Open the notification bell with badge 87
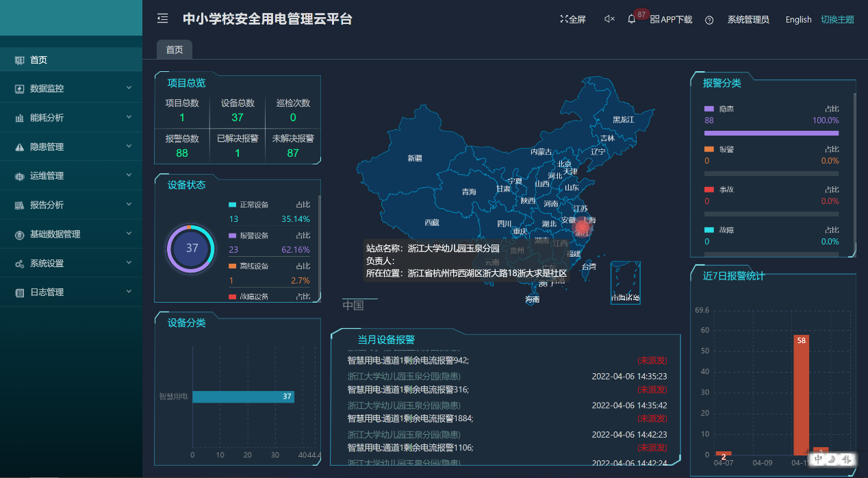The image size is (868, 478). tap(632, 19)
